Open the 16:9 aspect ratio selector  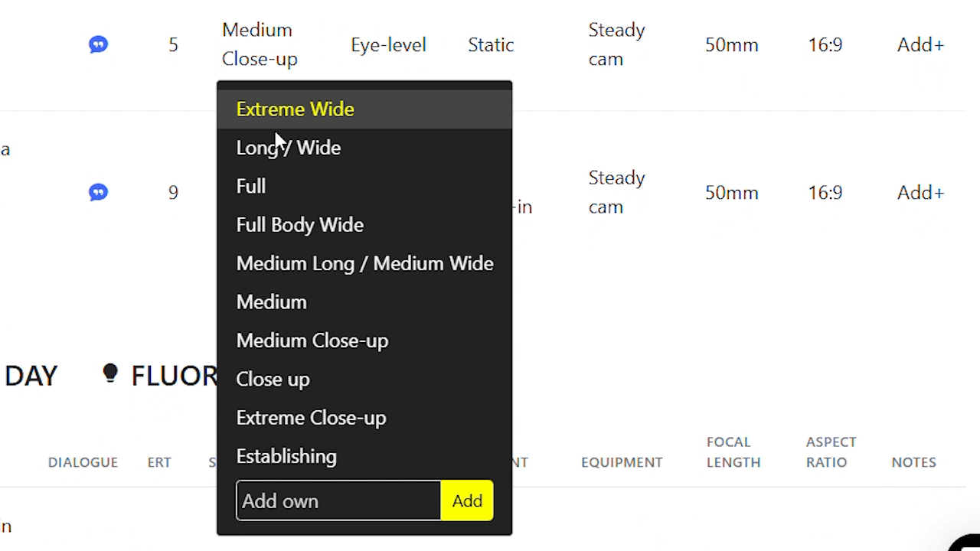tap(825, 44)
